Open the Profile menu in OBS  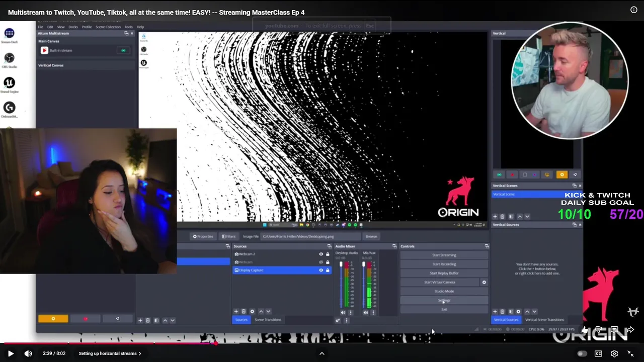(87, 27)
